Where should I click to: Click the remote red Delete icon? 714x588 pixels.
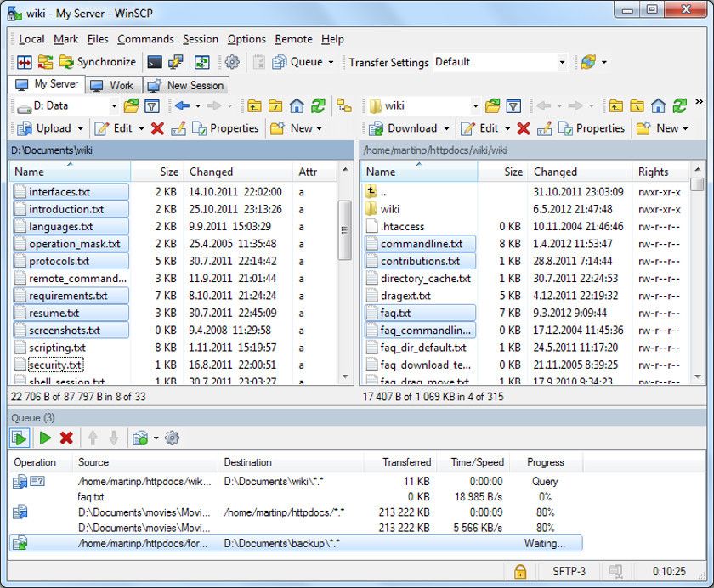(524, 129)
